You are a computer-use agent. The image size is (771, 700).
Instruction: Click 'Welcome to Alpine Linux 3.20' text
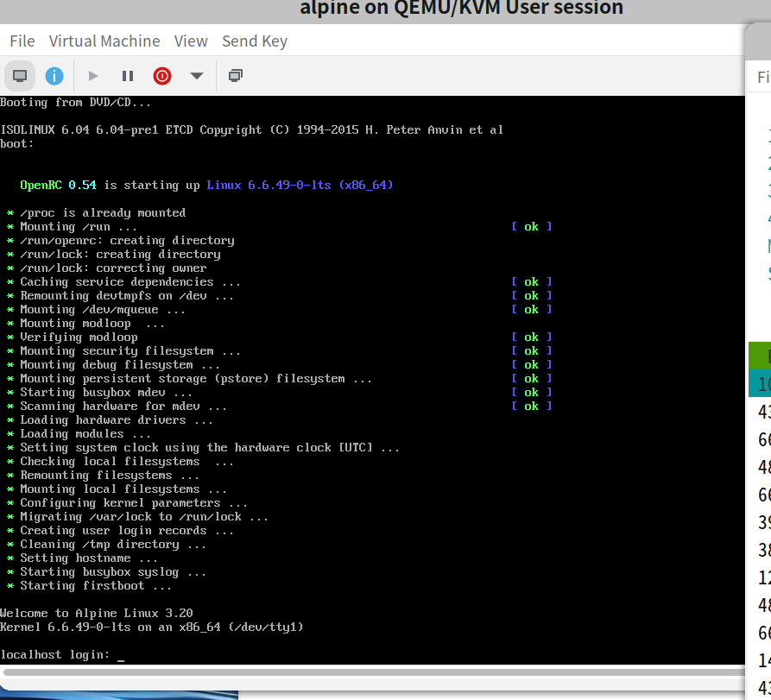[x=97, y=613]
